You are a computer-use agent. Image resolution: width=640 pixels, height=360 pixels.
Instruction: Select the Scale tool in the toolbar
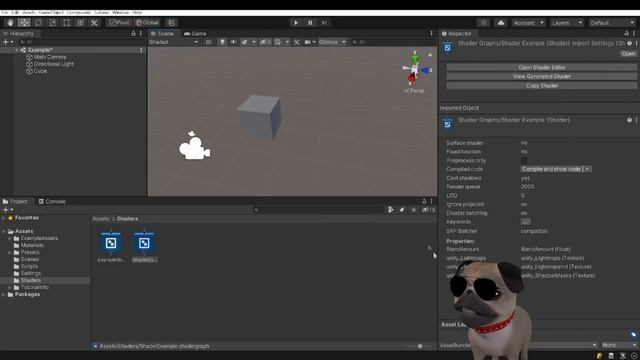tap(52, 23)
